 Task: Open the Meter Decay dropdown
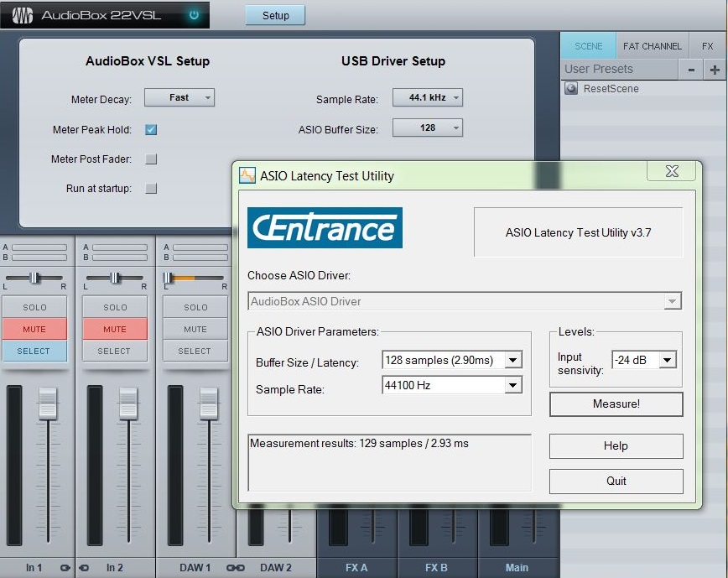179,97
